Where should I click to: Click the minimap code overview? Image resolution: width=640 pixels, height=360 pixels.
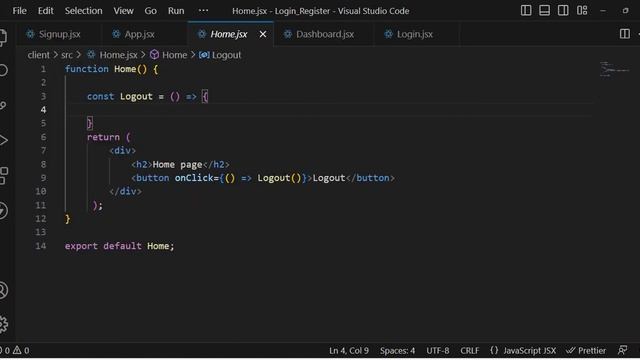[x=614, y=69]
